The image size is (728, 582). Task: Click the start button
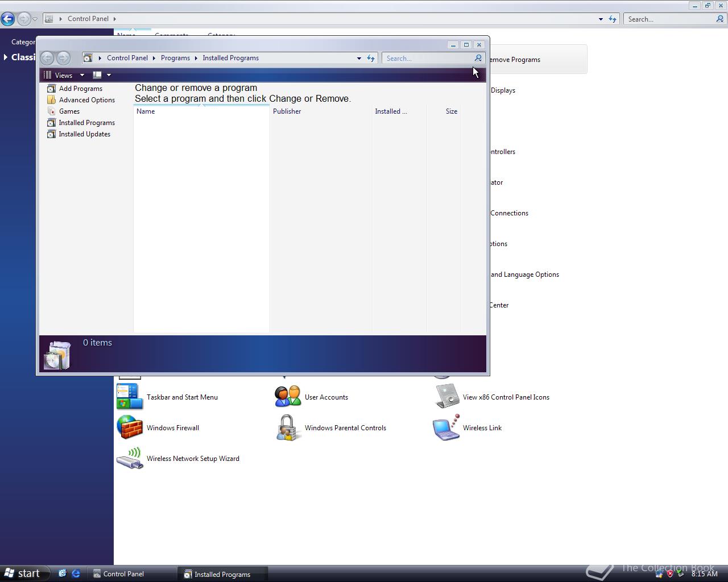coord(23,573)
